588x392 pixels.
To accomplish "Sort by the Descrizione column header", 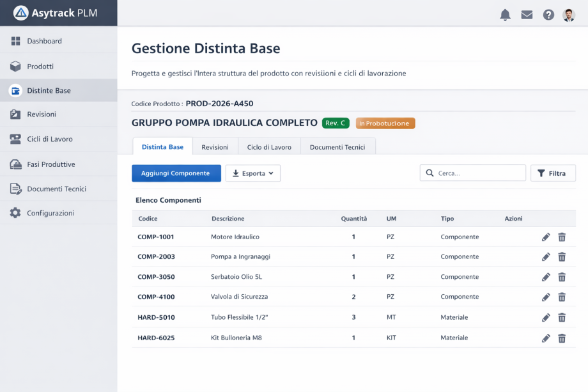I will 228,218.
